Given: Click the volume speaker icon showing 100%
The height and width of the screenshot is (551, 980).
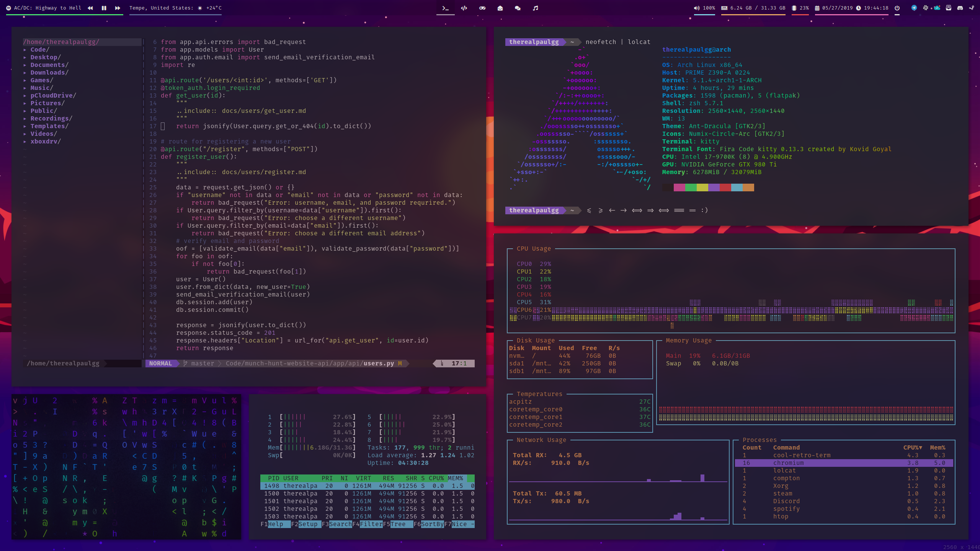Looking at the screenshot, I should (x=697, y=8).
